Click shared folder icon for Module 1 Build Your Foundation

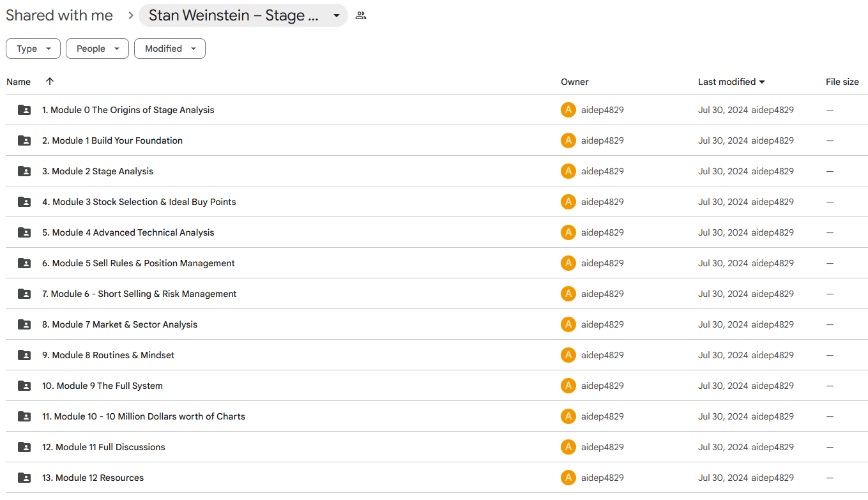24,140
